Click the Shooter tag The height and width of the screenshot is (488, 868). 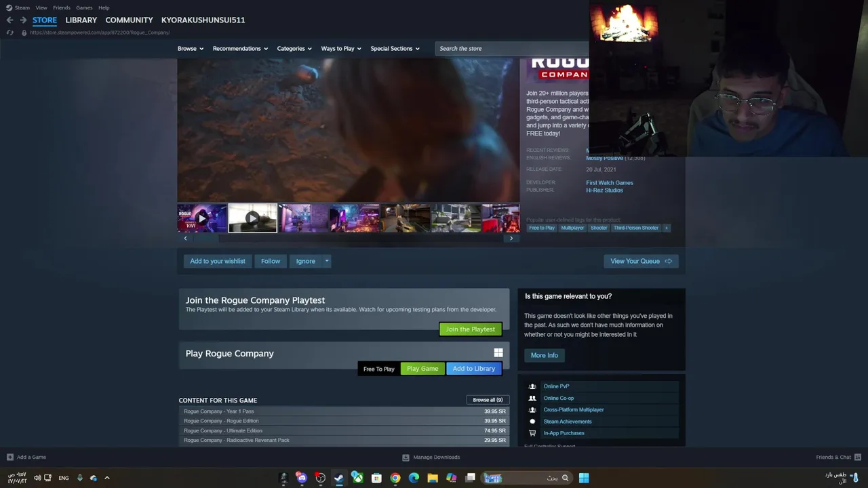coord(599,228)
